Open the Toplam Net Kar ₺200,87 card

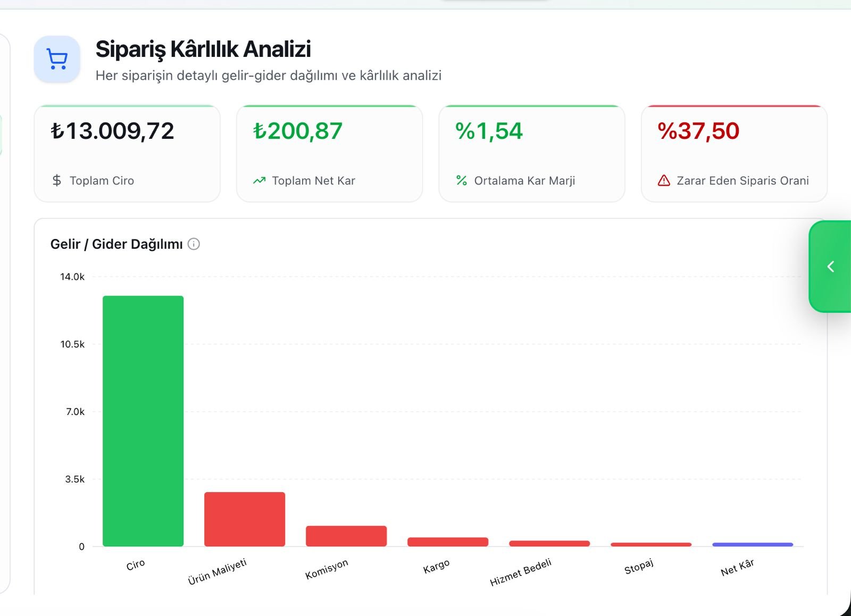[329, 154]
